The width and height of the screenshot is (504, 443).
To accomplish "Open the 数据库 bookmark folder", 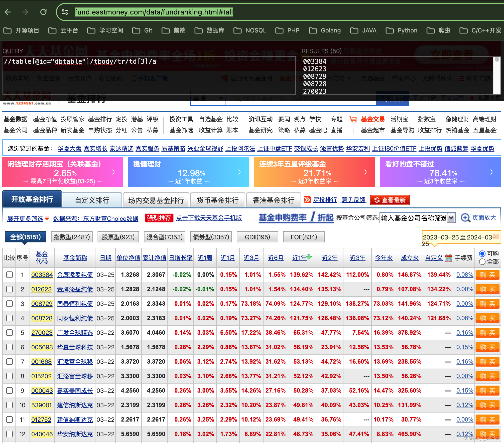I will point(209,30).
